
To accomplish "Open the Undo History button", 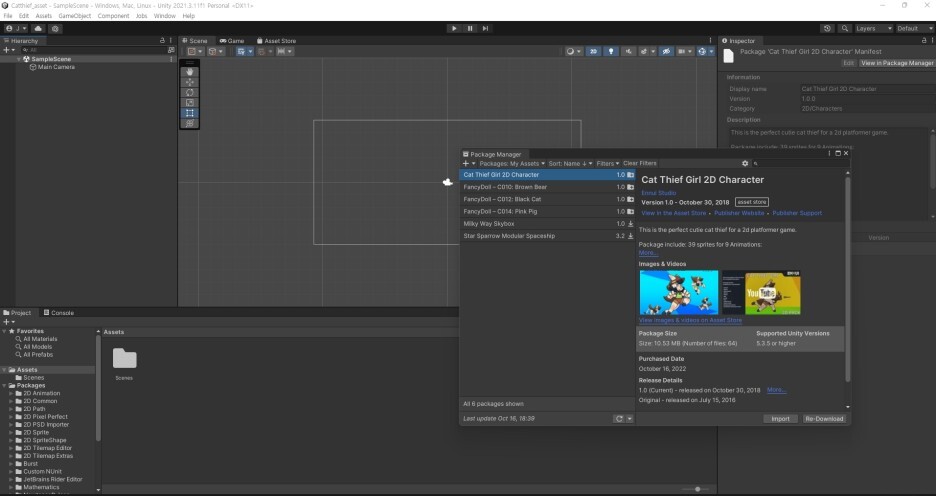I will [x=827, y=28].
